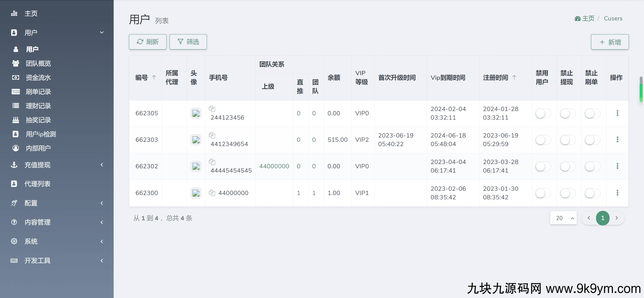Open three-dot actions menu for user 662300
This screenshot has width=644, height=298.
(x=617, y=193)
